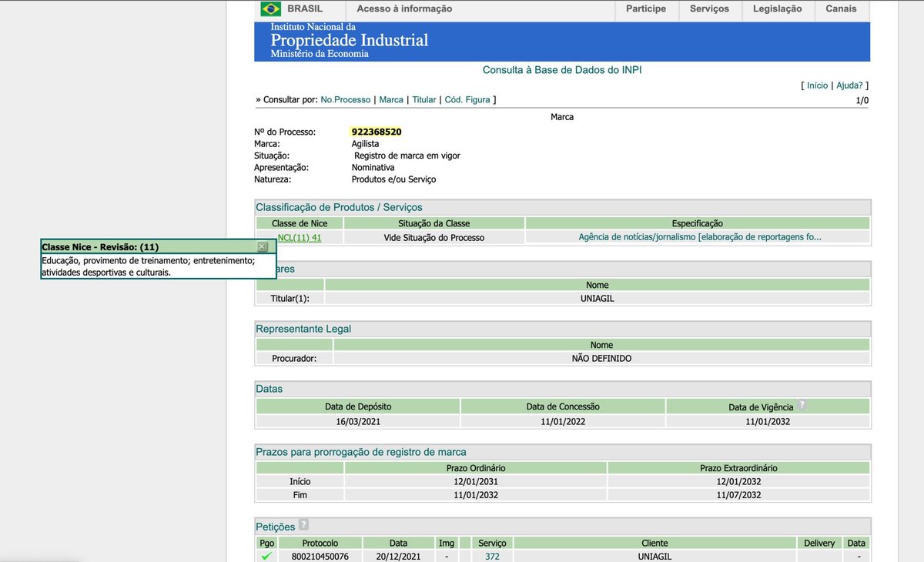Image resolution: width=924 pixels, height=562 pixels.
Task: Click the UNIAGIL holder name in Titular row
Action: click(x=598, y=298)
